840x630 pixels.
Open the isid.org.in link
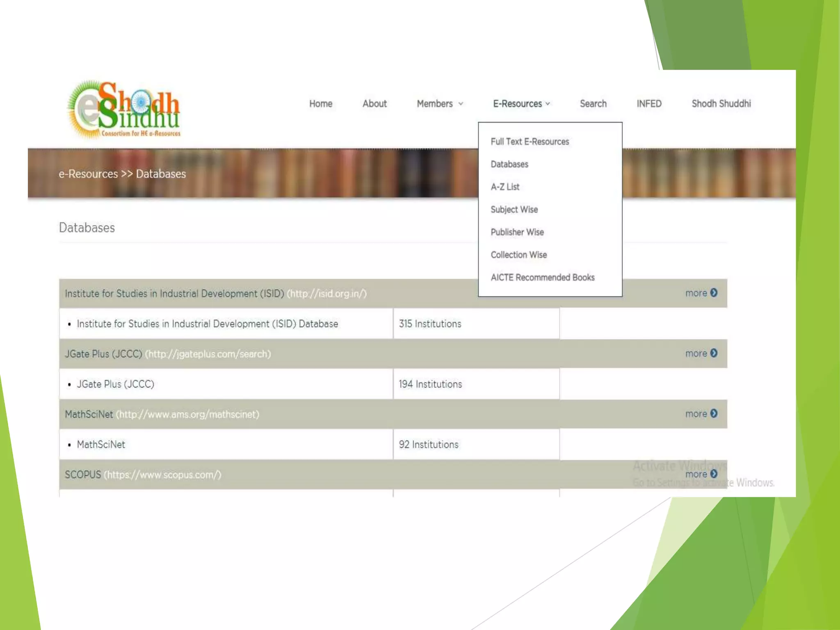(326, 294)
